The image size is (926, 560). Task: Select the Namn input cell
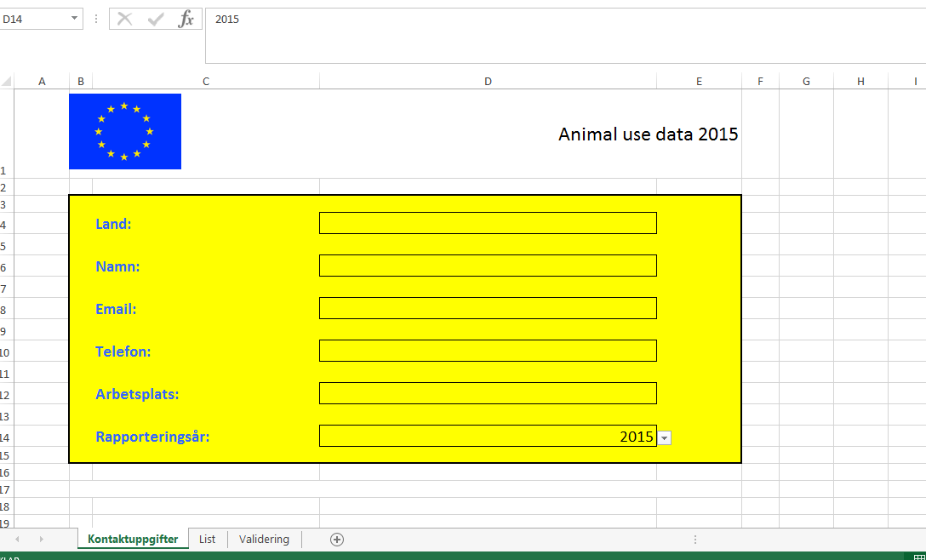pyautogui.click(x=488, y=266)
